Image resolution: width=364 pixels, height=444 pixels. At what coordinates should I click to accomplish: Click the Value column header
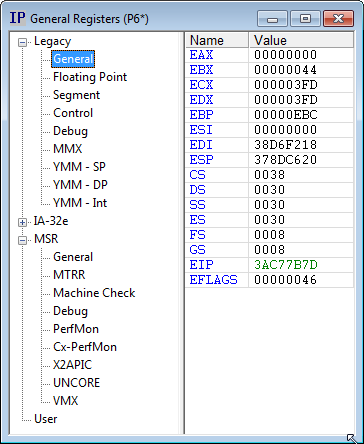[301, 40]
